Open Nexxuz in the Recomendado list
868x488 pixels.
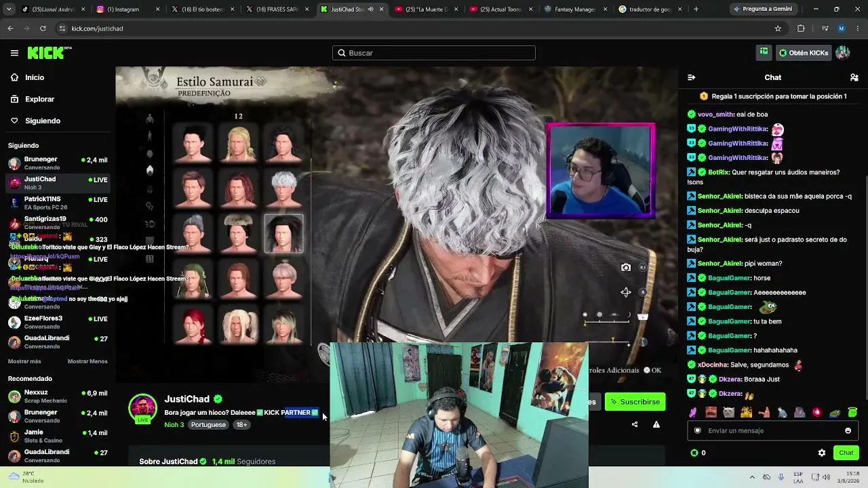click(58, 396)
